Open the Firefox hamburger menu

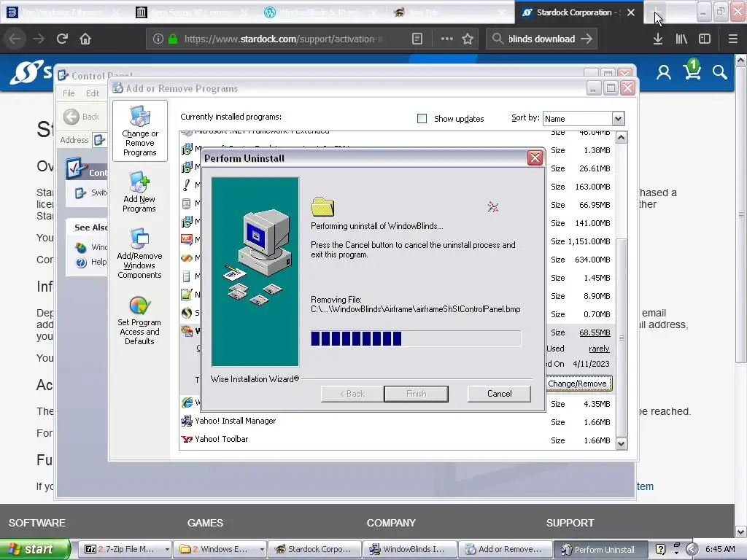(x=732, y=39)
